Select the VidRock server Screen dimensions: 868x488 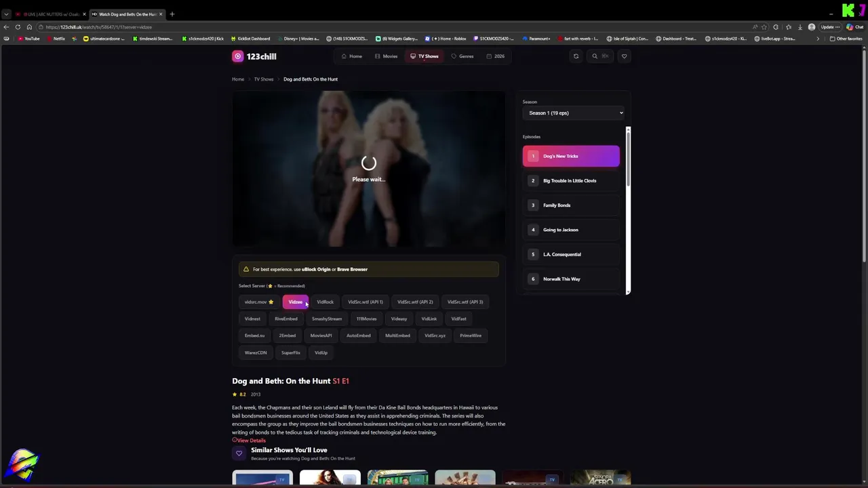[x=325, y=302]
